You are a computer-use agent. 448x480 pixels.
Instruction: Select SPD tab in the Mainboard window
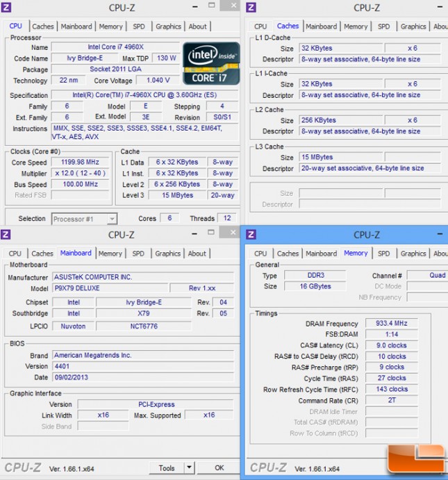pos(138,254)
